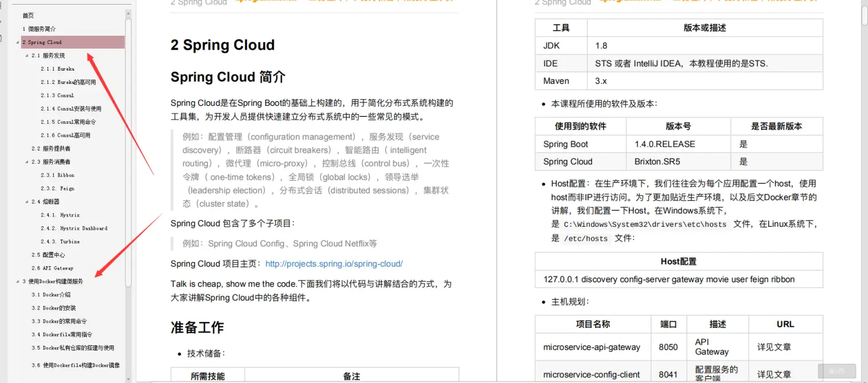Screen dimensions: 868x383
Task: Open '2.1.4 Consul安装与使用' outline entry
Action: (71, 109)
